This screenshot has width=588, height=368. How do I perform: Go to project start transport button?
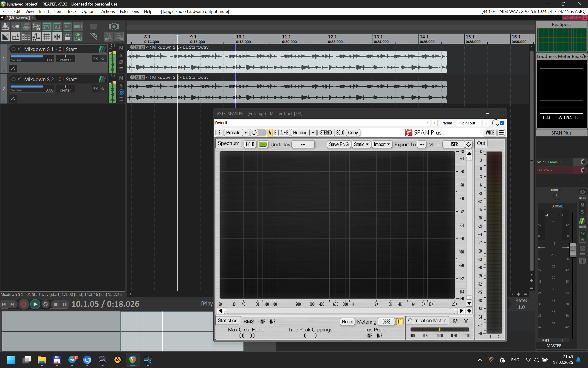click(4, 304)
